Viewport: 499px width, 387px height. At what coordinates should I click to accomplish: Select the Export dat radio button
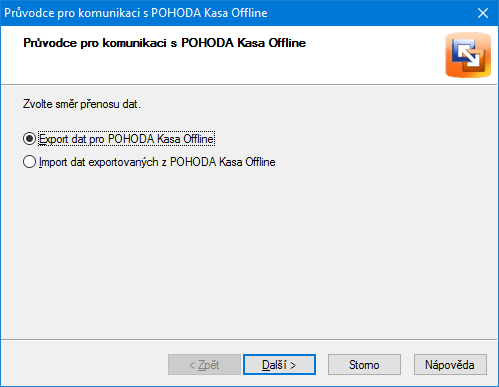pos(29,139)
